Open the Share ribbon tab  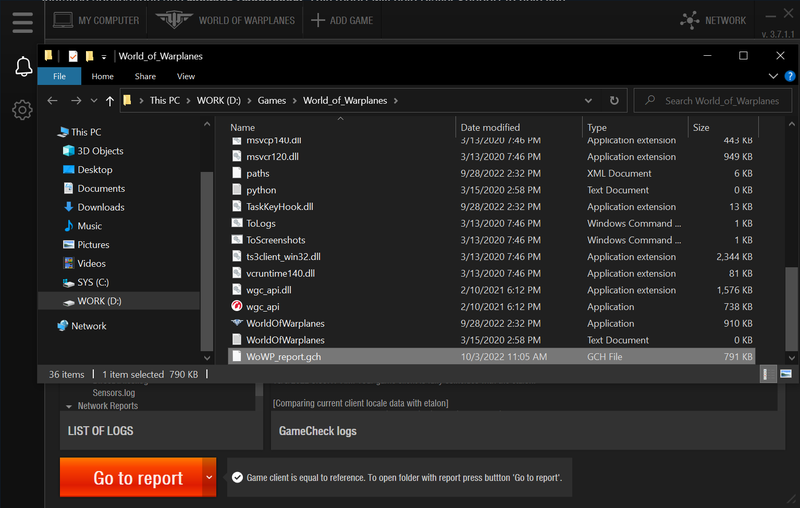click(x=145, y=76)
